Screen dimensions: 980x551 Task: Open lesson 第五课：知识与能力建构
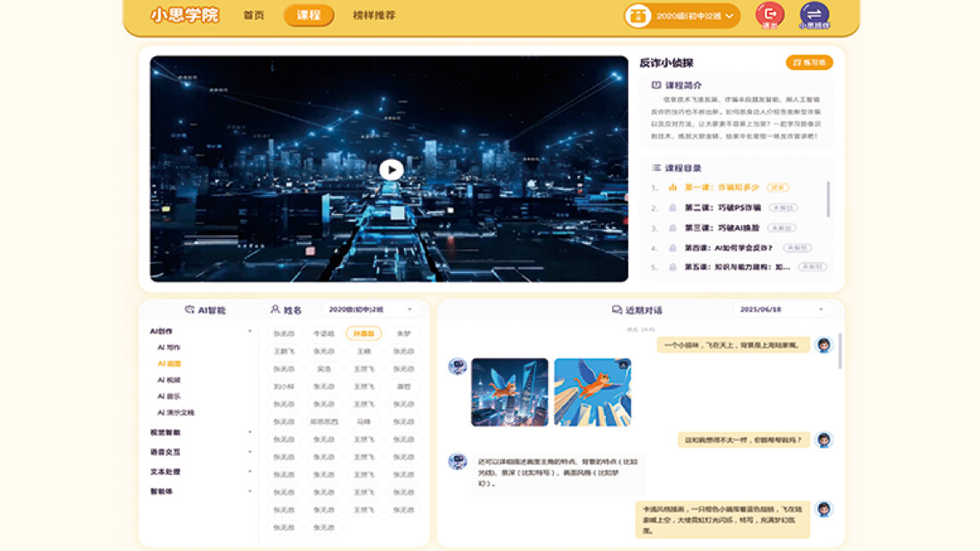click(x=737, y=267)
